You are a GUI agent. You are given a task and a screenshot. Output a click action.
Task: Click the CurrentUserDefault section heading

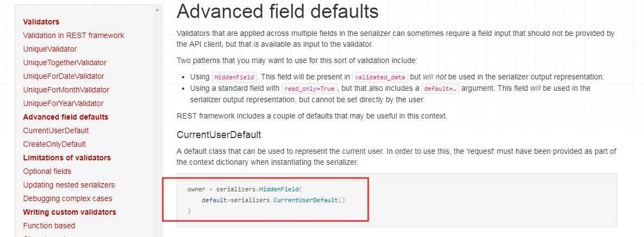(219, 134)
